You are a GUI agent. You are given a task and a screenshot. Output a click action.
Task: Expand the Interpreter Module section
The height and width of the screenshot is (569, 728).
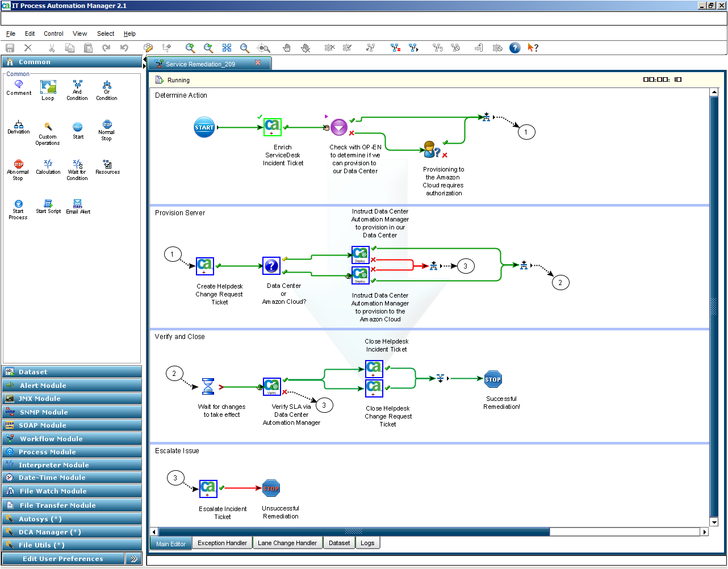72,465
